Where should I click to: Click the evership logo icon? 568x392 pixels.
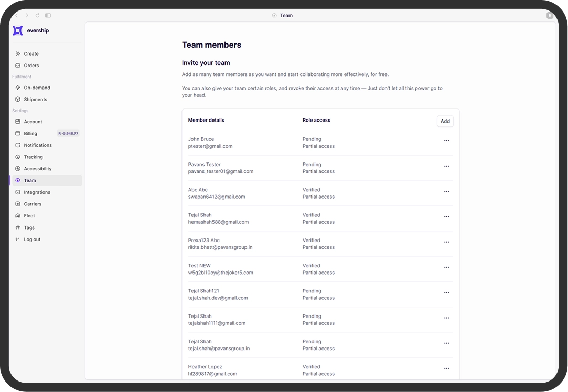[x=18, y=30]
